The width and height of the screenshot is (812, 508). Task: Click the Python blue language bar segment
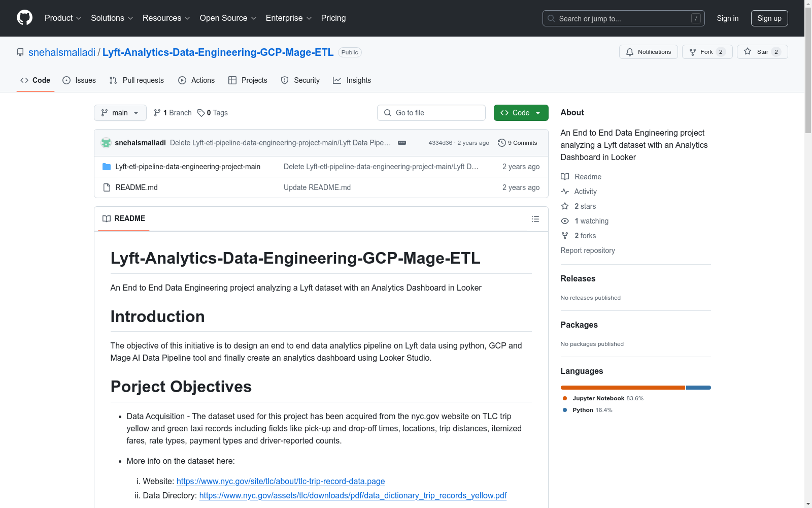coord(698,388)
